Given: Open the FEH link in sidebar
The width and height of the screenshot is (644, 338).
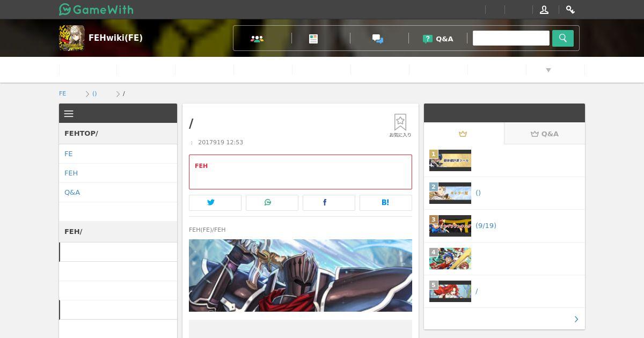Looking at the screenshot, I should tap(118, 173).
